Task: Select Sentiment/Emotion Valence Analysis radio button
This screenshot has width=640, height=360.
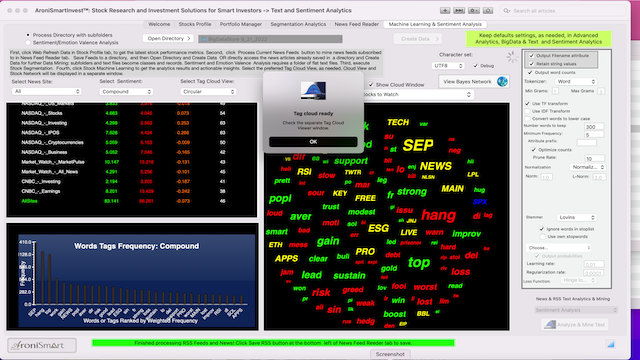Action: (x=28, y=42)
